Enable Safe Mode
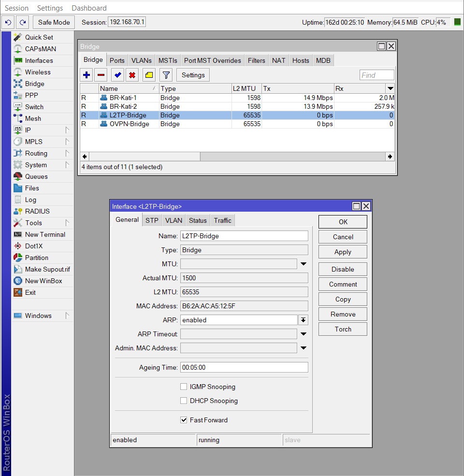 (53, 22)
